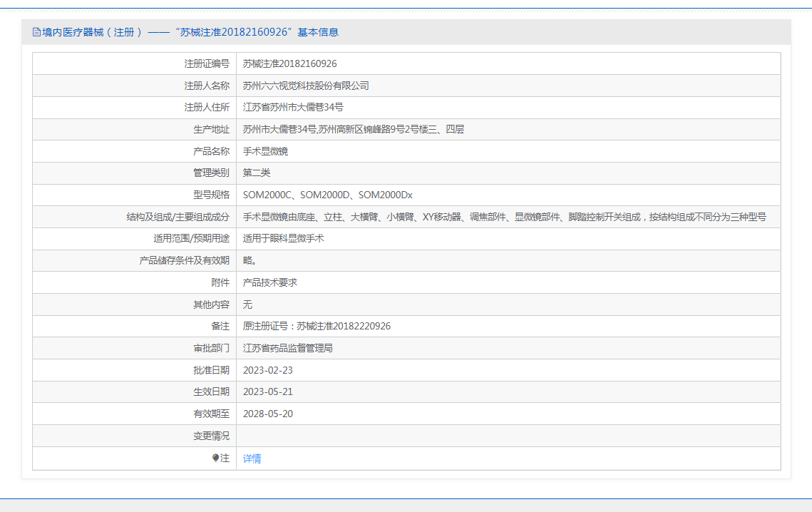Click the document icon in the header
This screenshot has height=512, width=812.
pyautogui.click(x=36, y=32)
